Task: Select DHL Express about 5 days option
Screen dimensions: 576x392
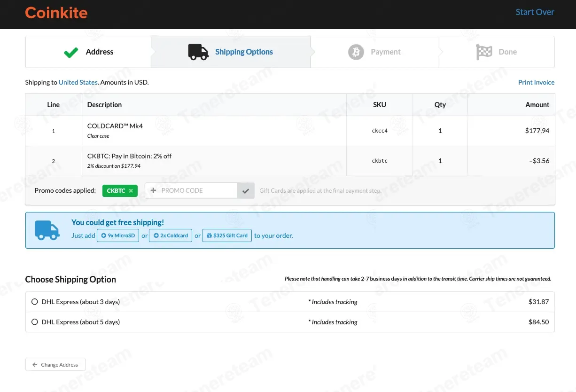Action: (34, 322)
